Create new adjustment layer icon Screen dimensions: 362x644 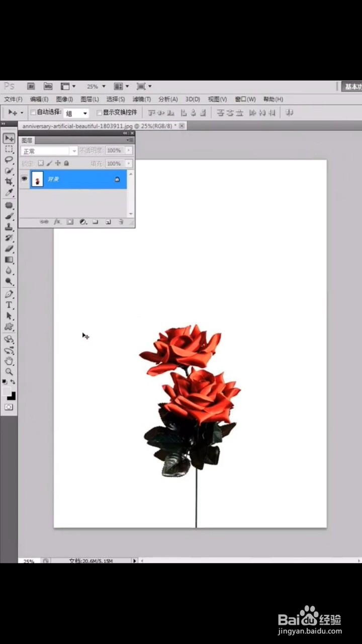click(83, 222)
